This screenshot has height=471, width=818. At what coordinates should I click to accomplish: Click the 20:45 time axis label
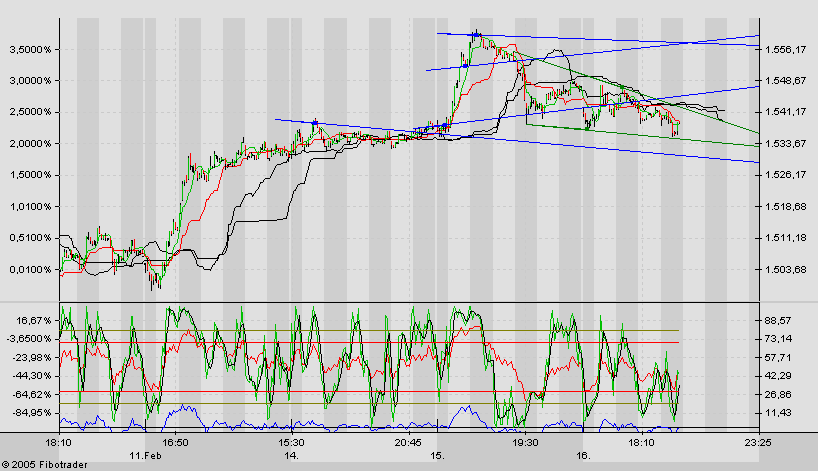[408, 443]
